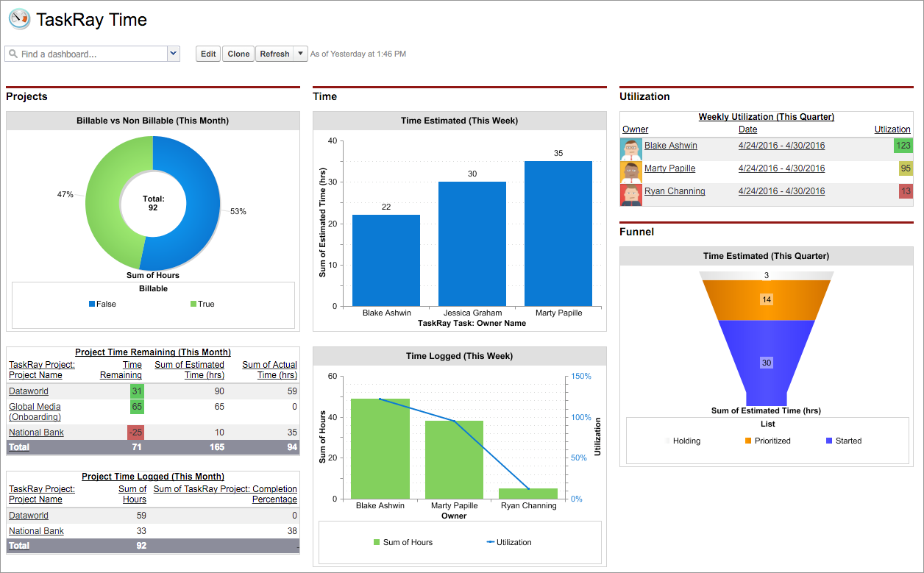The image size is (924, 573).
Task: Click Blake Ashwin's green bar in Time Logged
Action: click(380, 449)
